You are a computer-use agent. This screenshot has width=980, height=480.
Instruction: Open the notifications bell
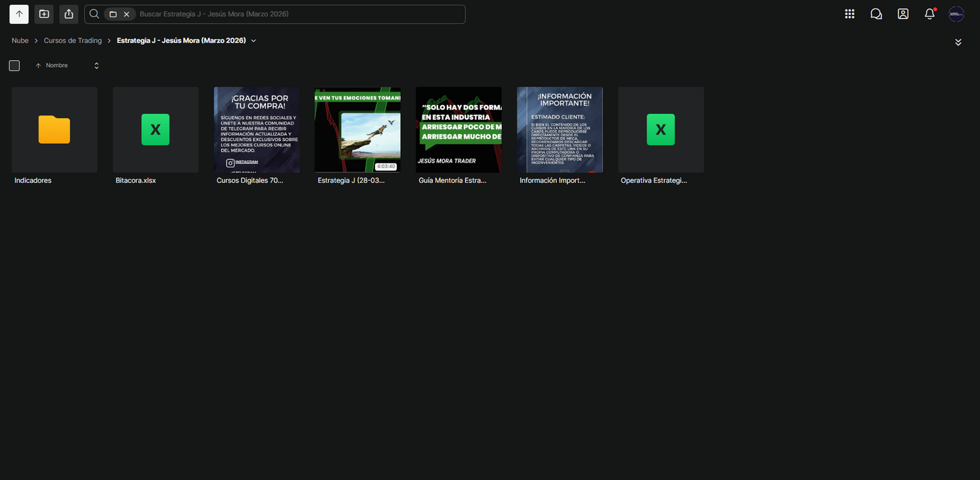930,14
